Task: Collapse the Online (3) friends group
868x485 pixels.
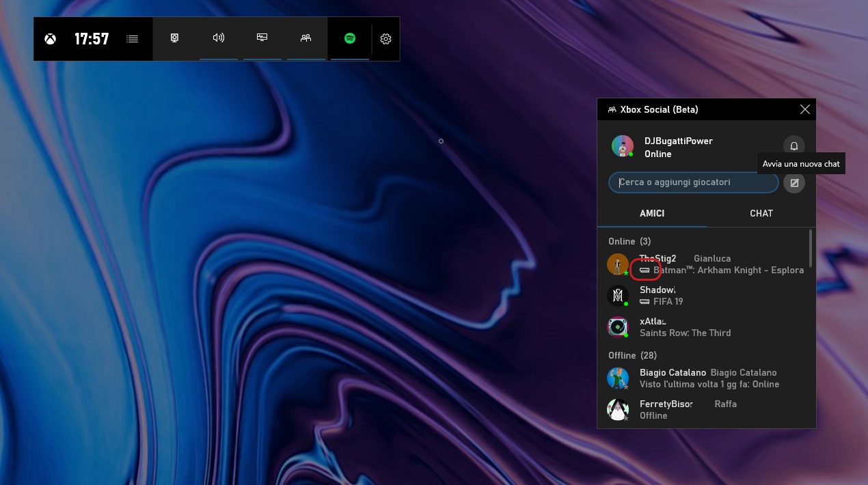Action: (x=629, y=241)
